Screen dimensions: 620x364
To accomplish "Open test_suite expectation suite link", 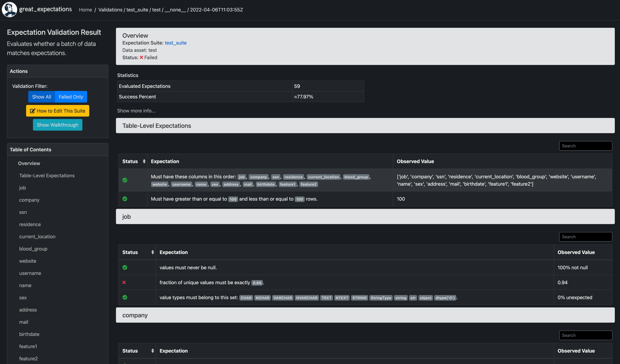I will (175, 43).
